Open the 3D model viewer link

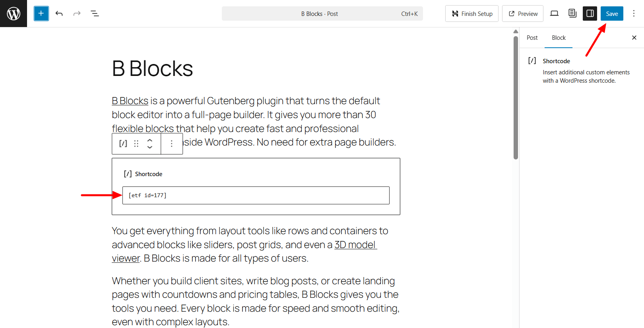355,245
